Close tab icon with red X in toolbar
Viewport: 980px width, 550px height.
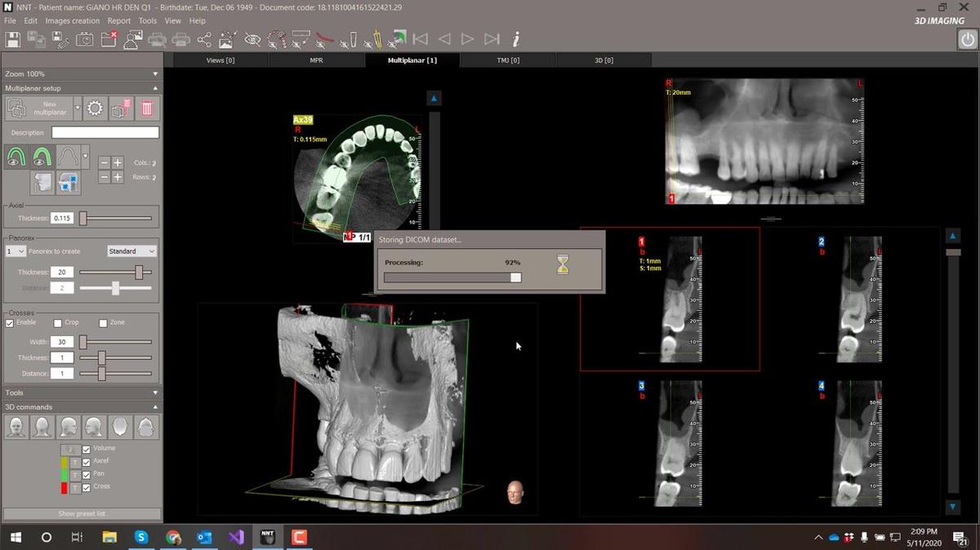click(108, 38)
